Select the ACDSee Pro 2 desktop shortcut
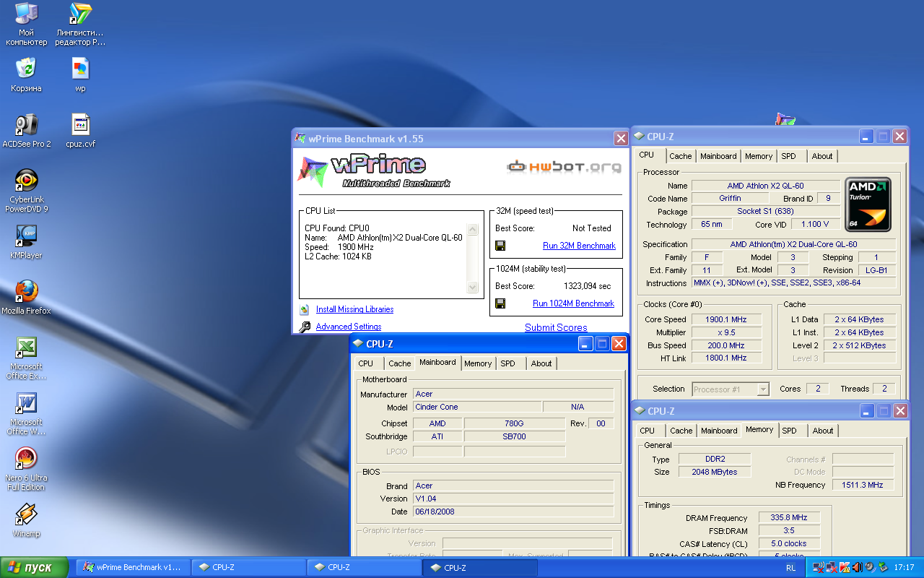 tap(26, 131)
